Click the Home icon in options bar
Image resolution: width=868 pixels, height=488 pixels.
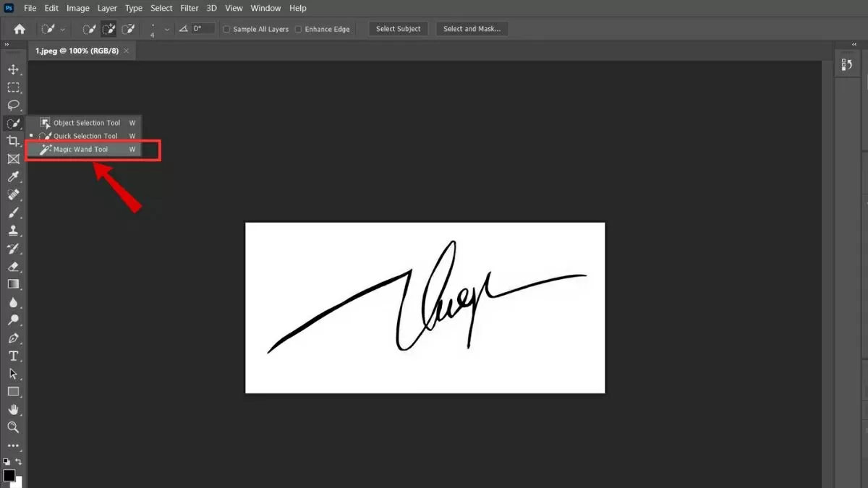(x=20, y=29)
